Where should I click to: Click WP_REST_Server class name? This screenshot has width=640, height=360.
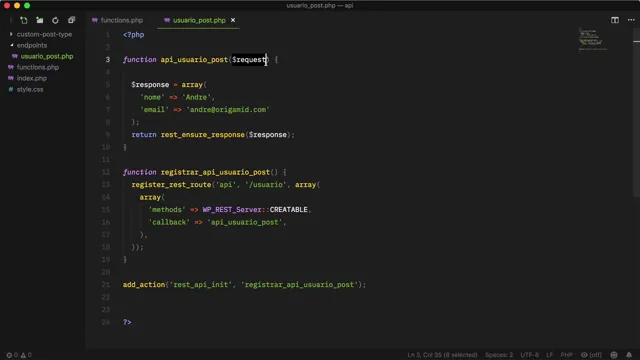[232, 209]
